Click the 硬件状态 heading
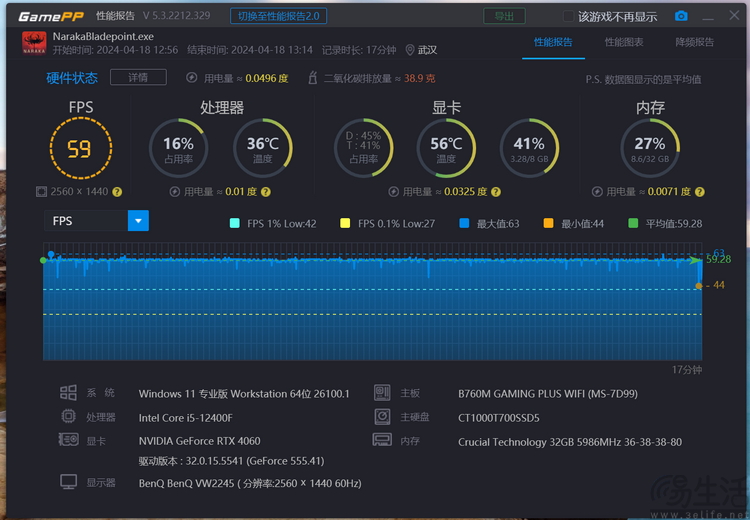 tap(72, 77)
